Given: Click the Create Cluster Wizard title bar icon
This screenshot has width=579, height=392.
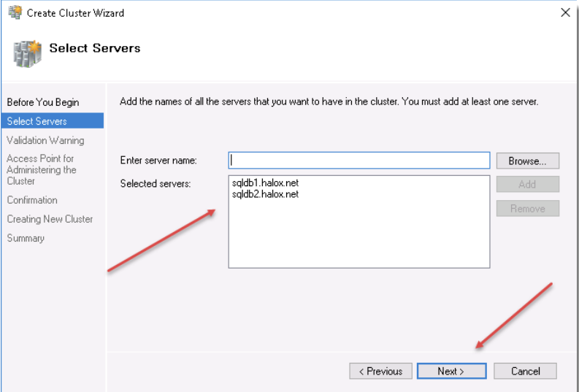Looking at the screenshot, I should click(x=15, y=12).
